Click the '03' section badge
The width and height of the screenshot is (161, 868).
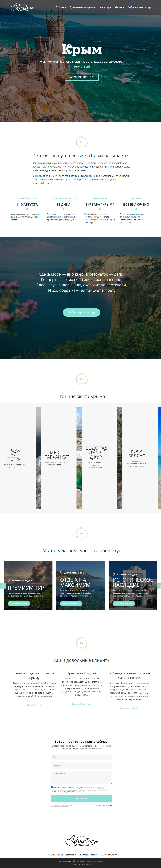point(81,533)
